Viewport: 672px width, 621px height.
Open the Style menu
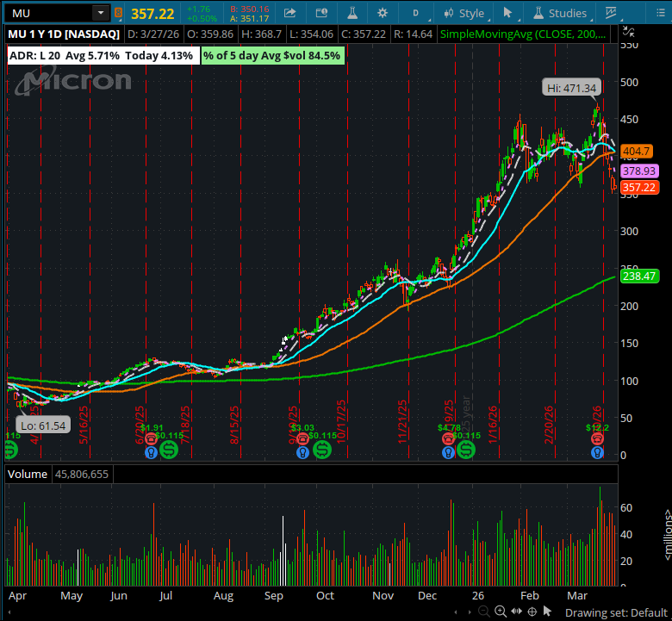pyautogui.click(x=464, y=13)
